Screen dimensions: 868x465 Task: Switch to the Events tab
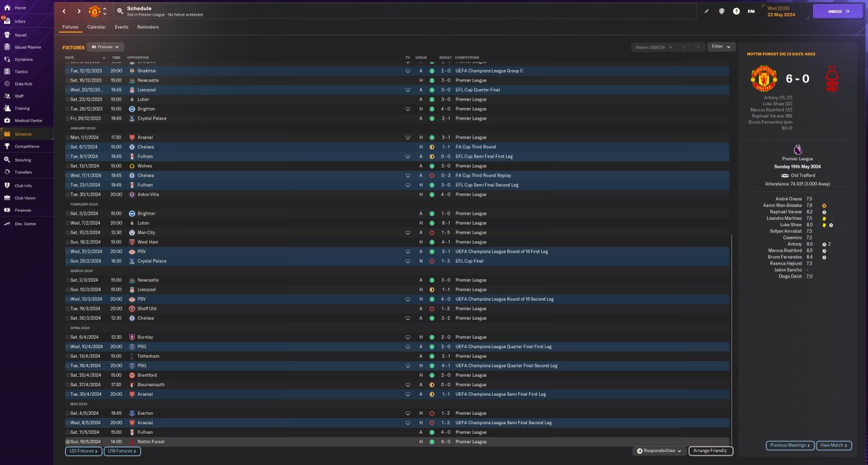121,27
